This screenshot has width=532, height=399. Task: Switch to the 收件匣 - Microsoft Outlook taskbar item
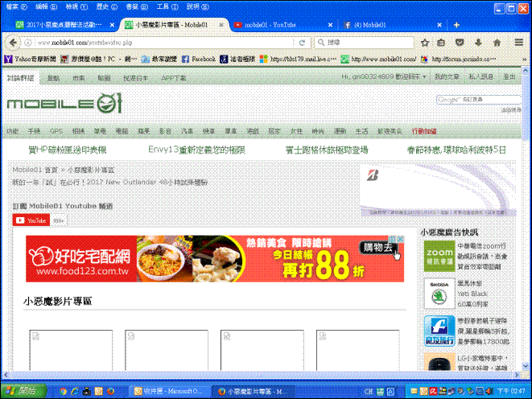tap(169, 392)
